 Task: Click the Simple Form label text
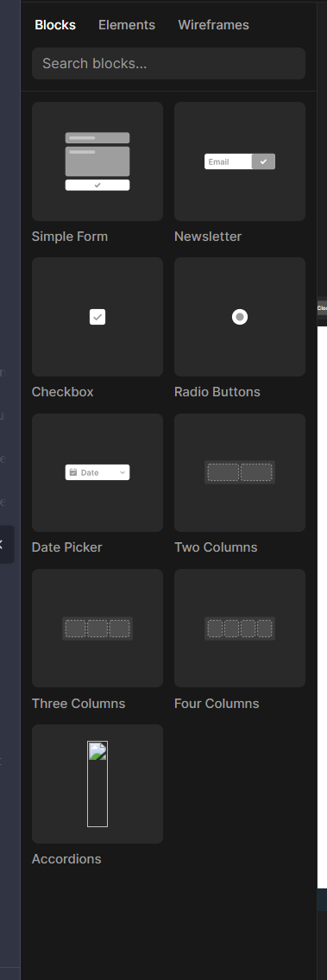pyautogui.click(x=70, y=237)
